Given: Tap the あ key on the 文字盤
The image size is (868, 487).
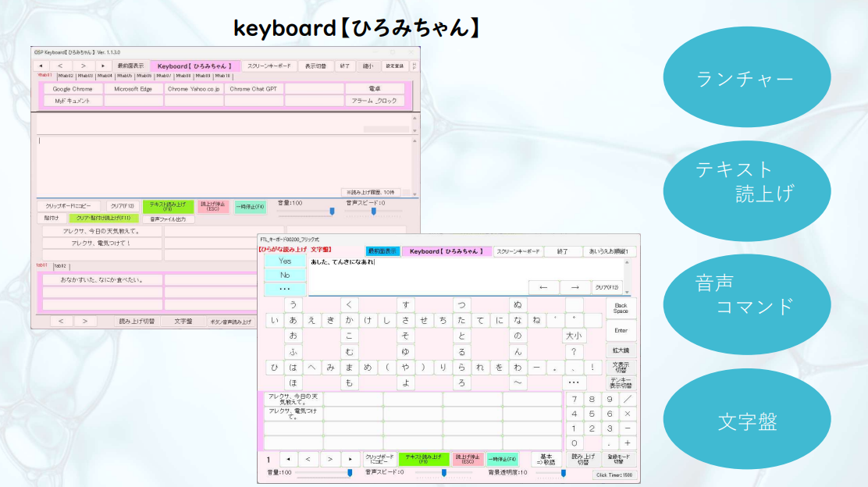Looking at the screenshot, I should (x=293, y=320).
